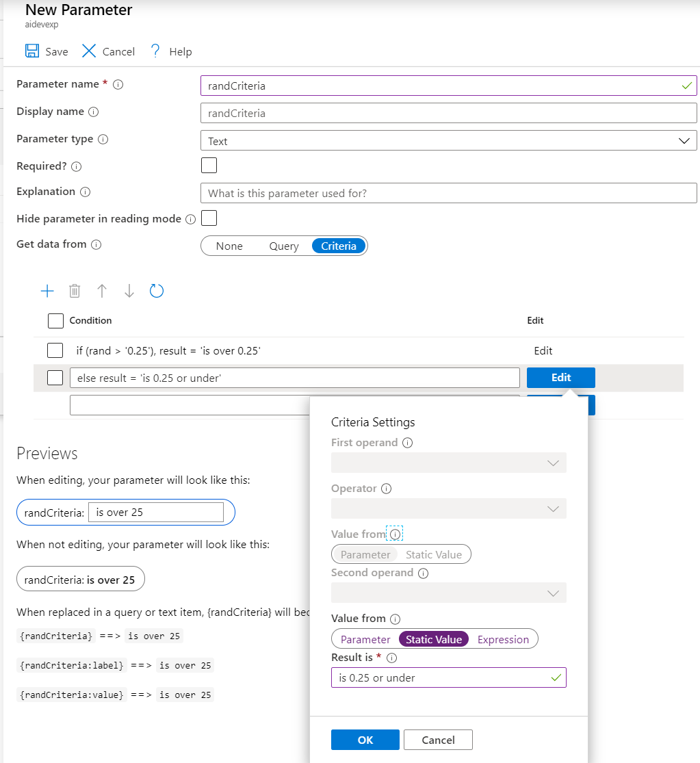Check the box for the rand > 0.25 condition
Viewport: 700px width, 763px height.
coord(55,350)
